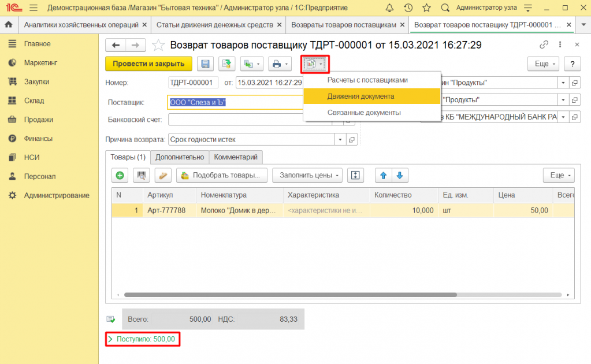This screenshot has height=364, width=591.
Task: Click the print icon in the toolbar
Action: tap(277, 64)
